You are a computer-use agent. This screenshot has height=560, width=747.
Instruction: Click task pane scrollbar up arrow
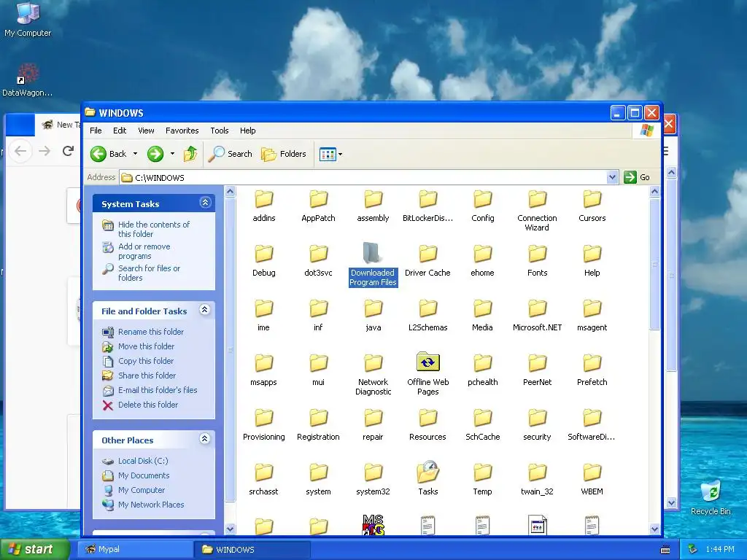[230, 192]
